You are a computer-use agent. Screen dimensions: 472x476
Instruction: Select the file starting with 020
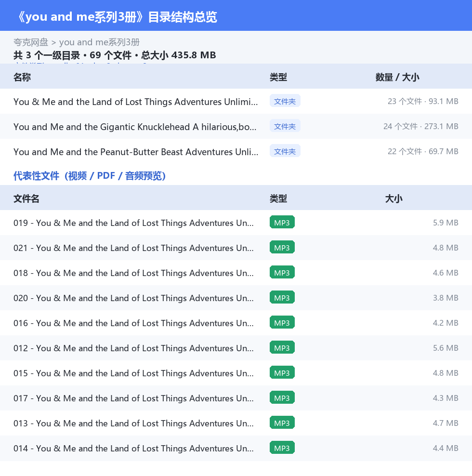pos(236,298)
